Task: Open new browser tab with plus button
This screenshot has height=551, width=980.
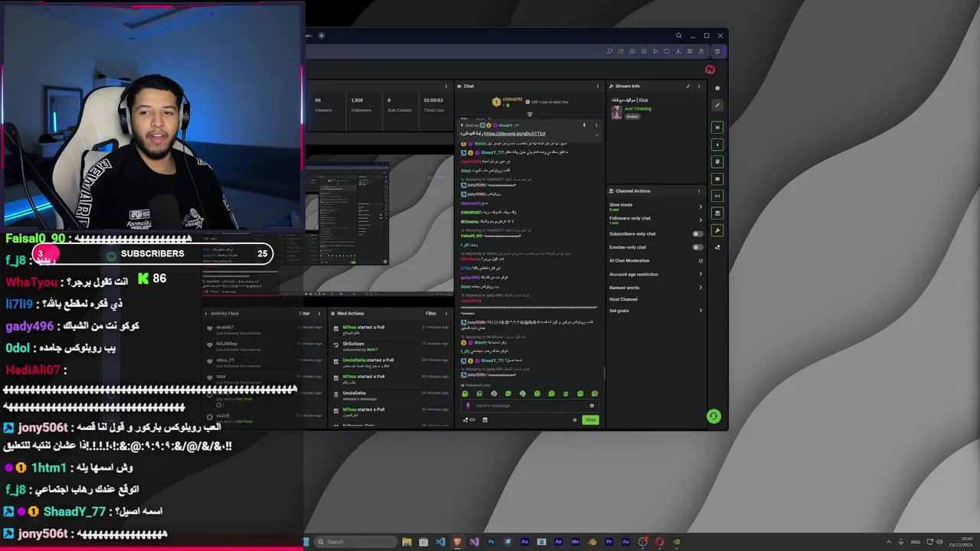Action: click(x=322, y=35)
